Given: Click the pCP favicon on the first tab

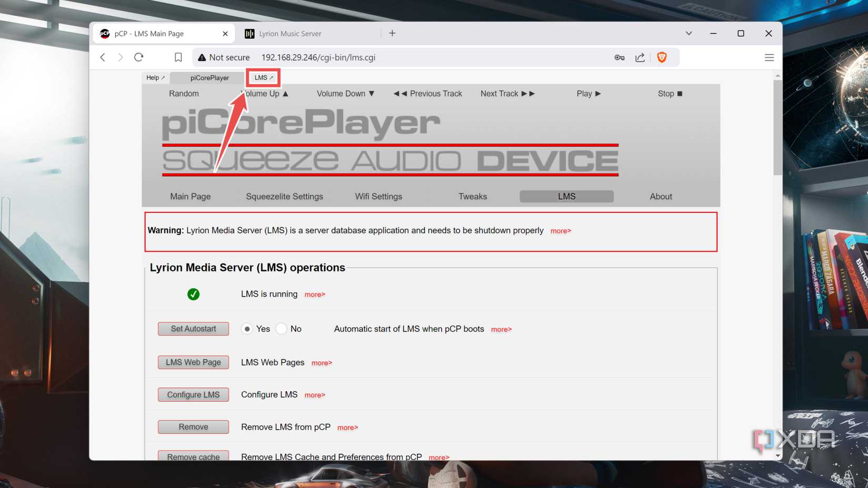Looking at the screenshot, I should 104,33.
